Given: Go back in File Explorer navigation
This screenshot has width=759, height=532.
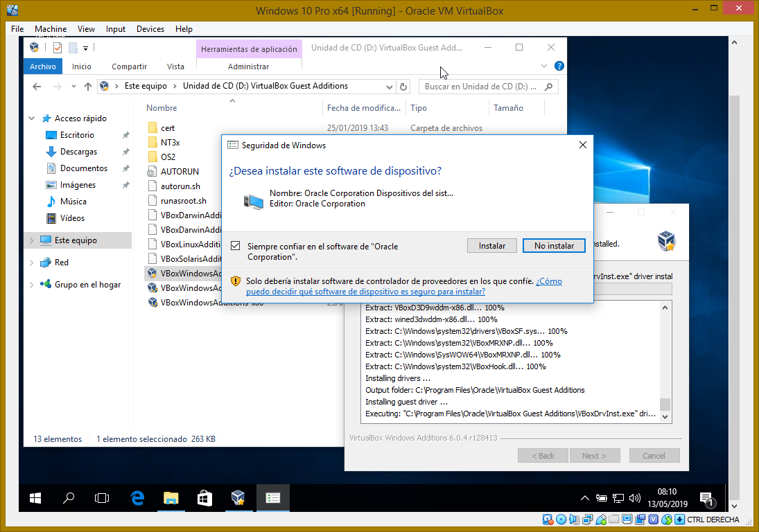Looking at the screenshot, I should (x=37, y=87).
